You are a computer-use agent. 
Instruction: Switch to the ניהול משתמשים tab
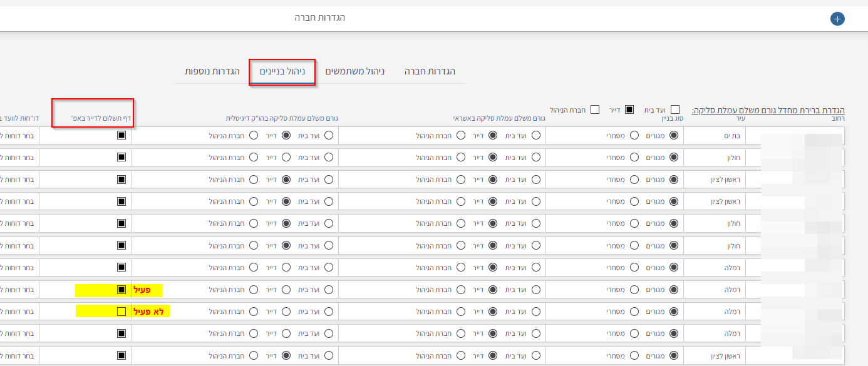[355, 71]
